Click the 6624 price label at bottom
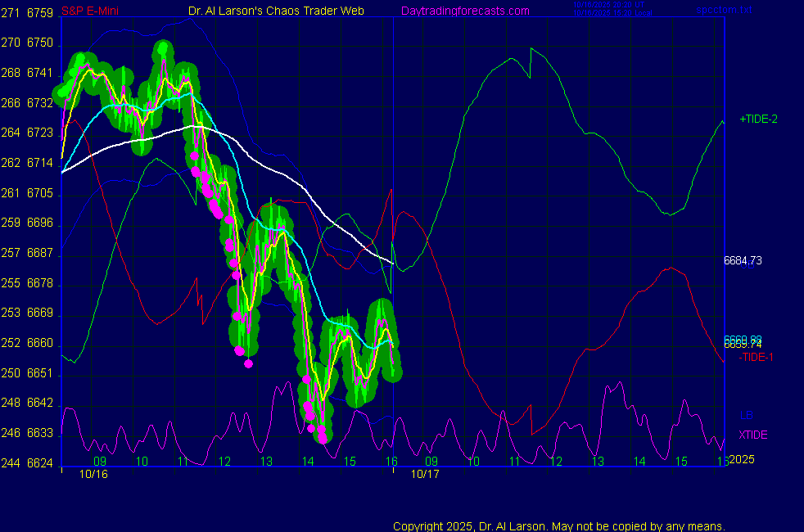Image resolution: width=804 pixels, height=532 pixels. click(x=39, y=463)
